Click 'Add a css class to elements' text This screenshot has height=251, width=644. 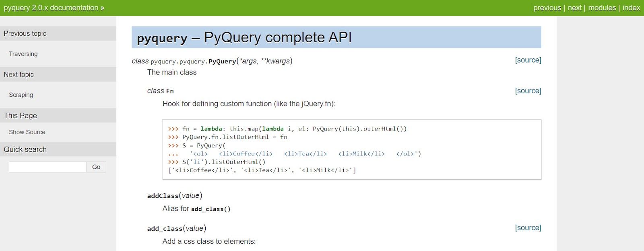coord(209,241)
